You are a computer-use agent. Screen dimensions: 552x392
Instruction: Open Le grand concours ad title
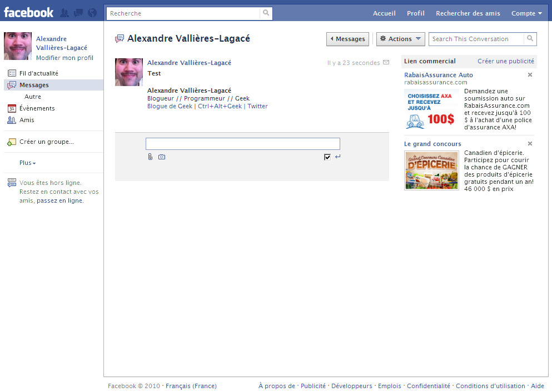432,144
